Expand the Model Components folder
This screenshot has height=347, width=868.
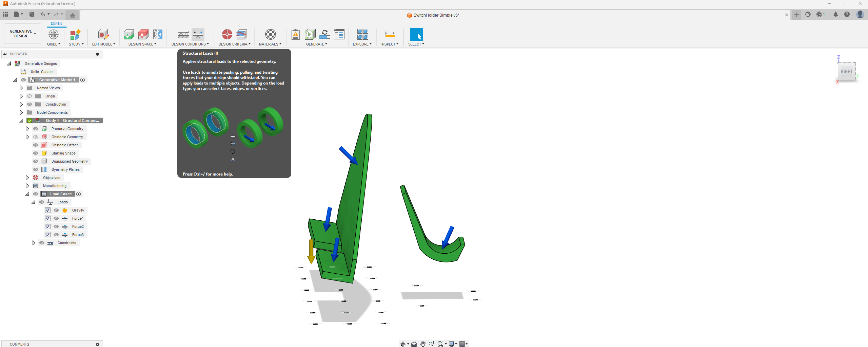point(21,112)
